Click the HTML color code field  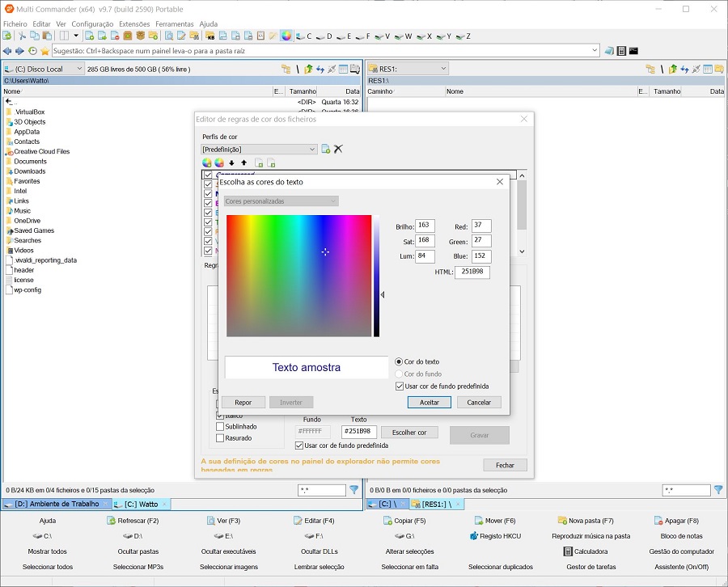click(472, 272)
